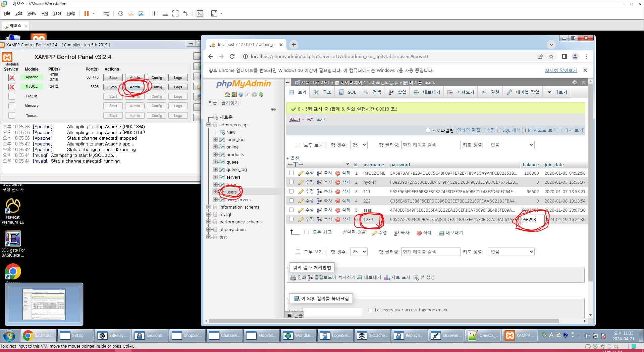This screenshot has height=352, width=644.
Task: Expand the mysql database node
Action: [209, 214]
